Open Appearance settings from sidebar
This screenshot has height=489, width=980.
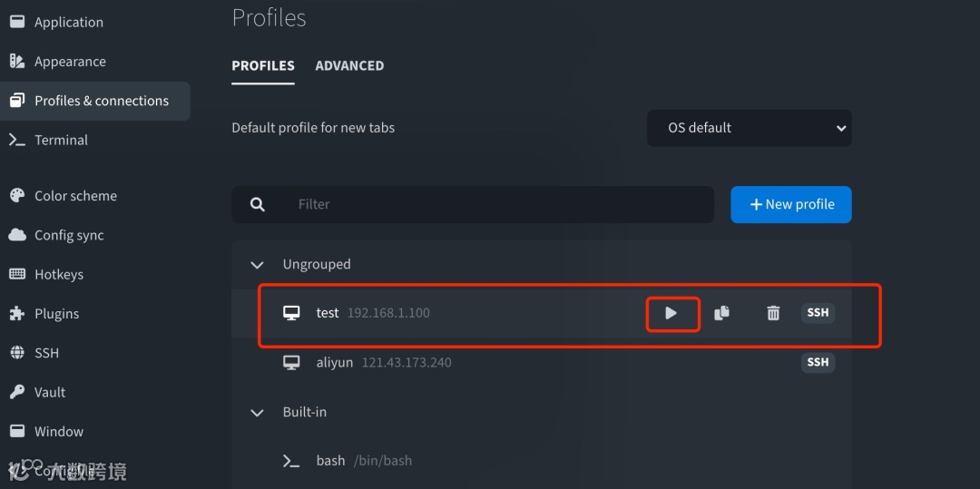click(70, 62)
